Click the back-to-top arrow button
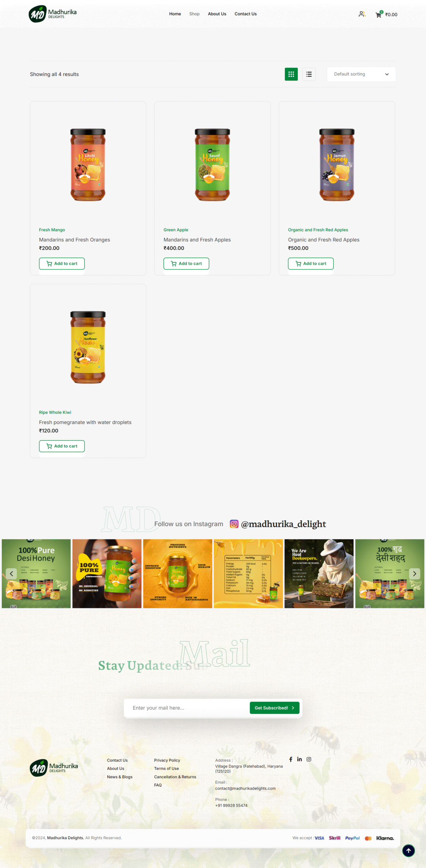Viewport: 426px width, 868px height. point(408,850)
